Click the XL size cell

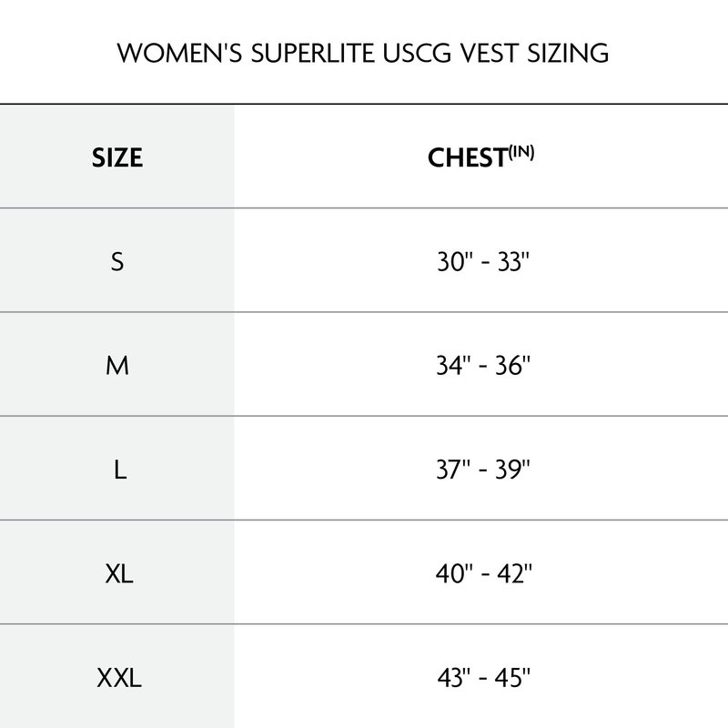(x=119, y=573)
